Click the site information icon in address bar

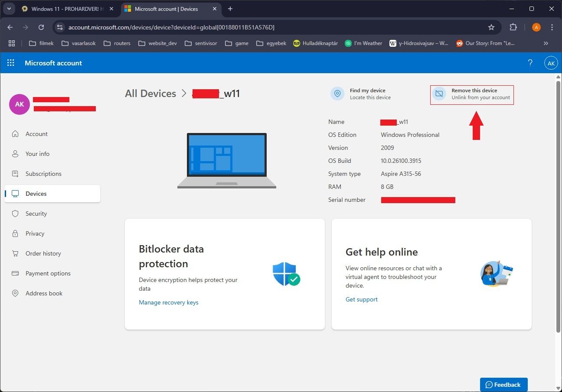tap(60, 27)
